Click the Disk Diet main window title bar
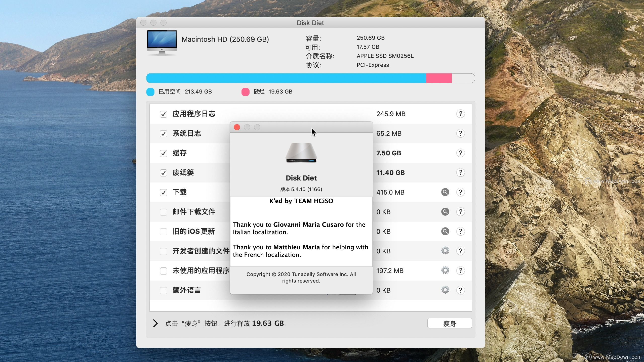644x362 pixels. tap(310, 23)
